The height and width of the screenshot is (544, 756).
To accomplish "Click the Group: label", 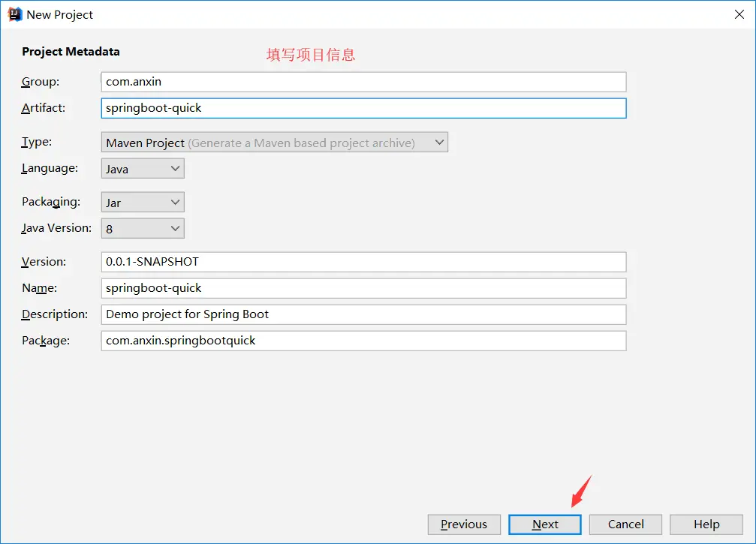I will (x=41, y=82).
